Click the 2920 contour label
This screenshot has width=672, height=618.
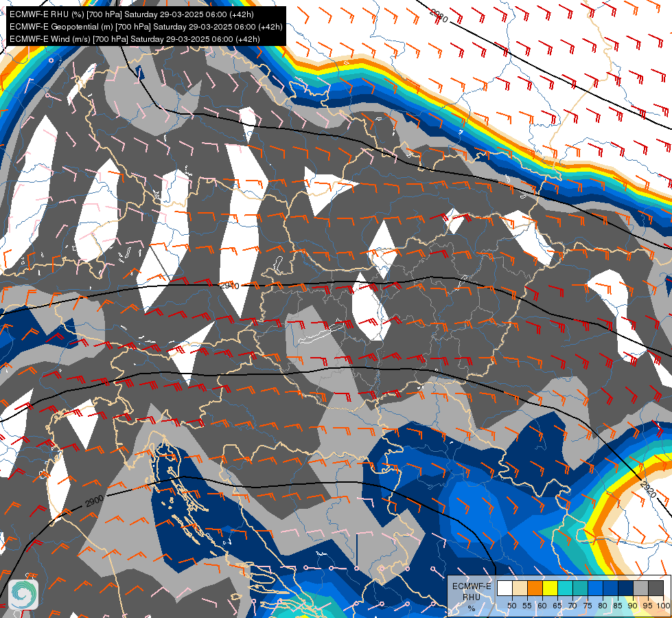coord(649,490)
